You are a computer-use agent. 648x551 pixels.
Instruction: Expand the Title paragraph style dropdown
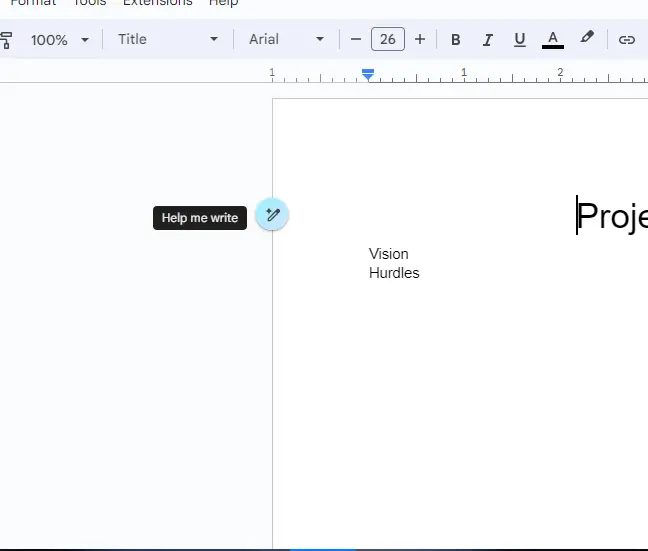(x=168, y=40)
